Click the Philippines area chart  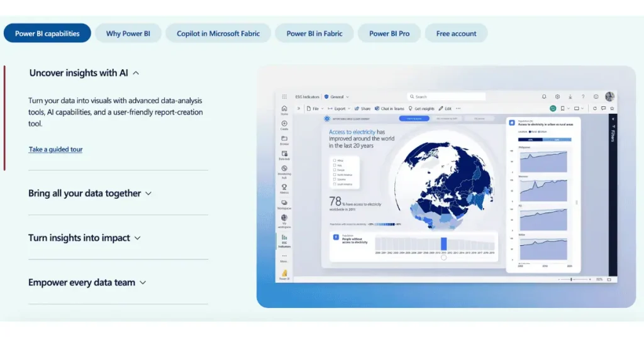(x=543, y=160)
